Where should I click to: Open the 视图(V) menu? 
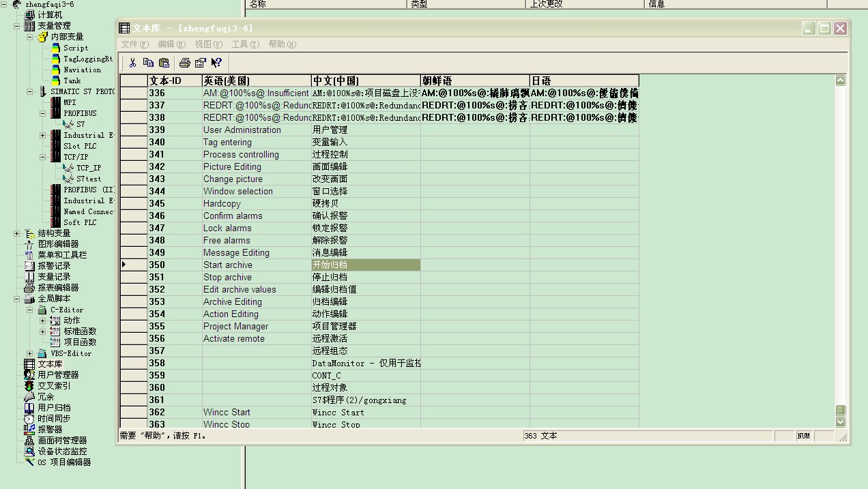point(208,44)
